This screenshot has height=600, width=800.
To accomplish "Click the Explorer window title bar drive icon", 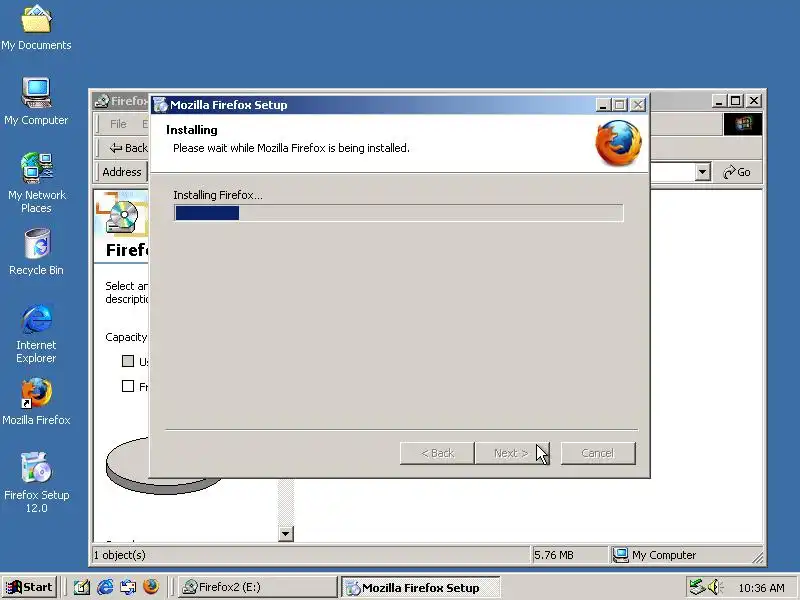I will coord(102,101).
